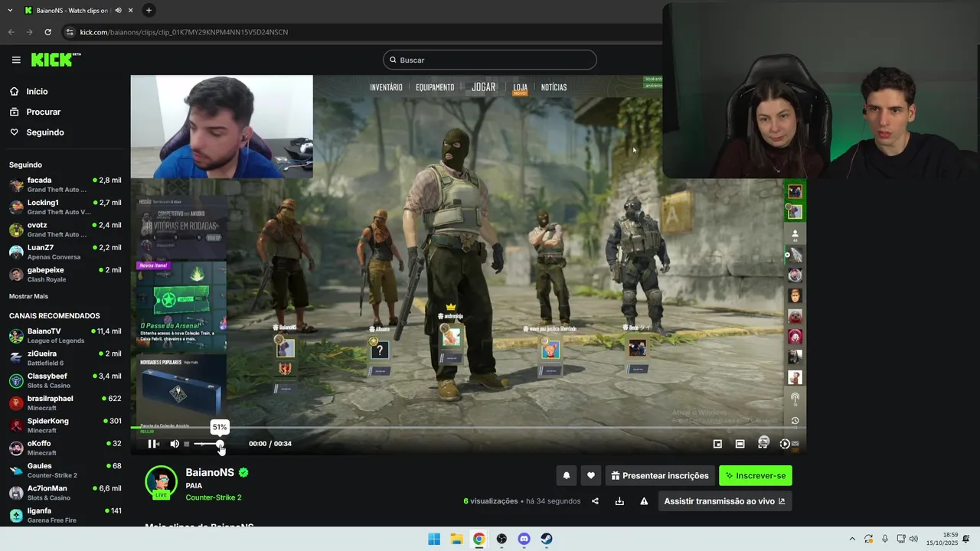Select the LOJA tab in the game menu

521,87
